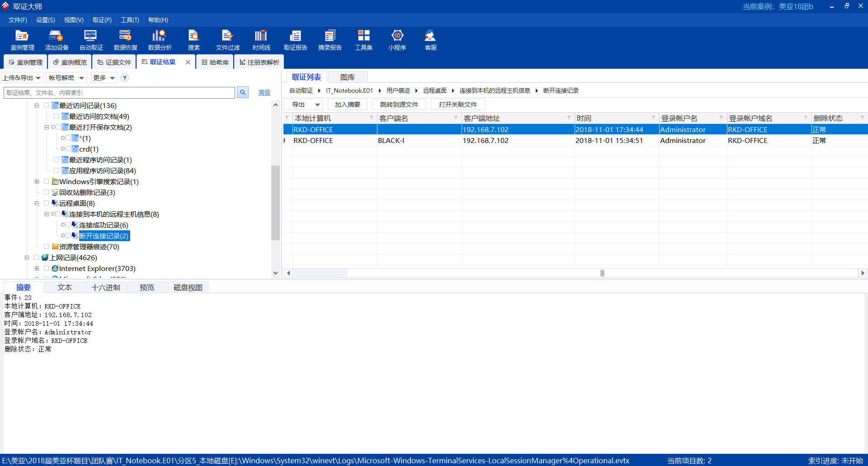Collapse the 远程桌面 tree node
Viewport: 868px width, 466px height.
[37, 203]
